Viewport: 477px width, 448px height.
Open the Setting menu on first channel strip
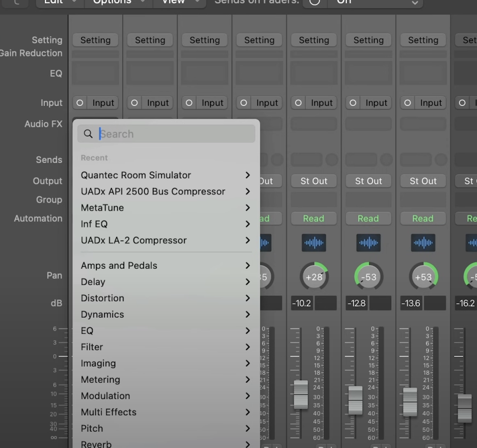coord(95,40)
